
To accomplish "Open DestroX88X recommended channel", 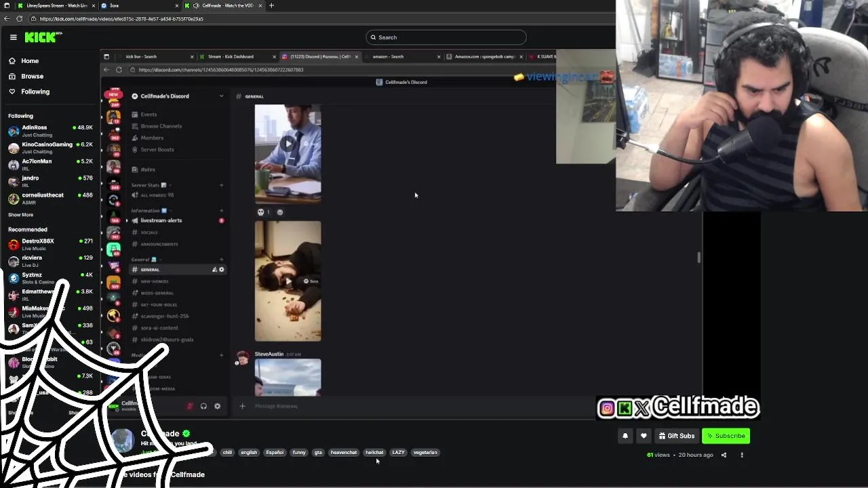I will (x=50, y=244).
